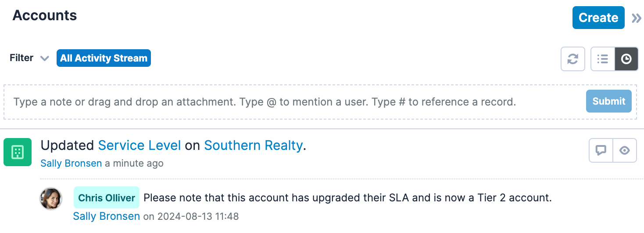Open Sally Bronsen link beside the 2024-08-13 date
644x233 pixels.
click(107, 216)
